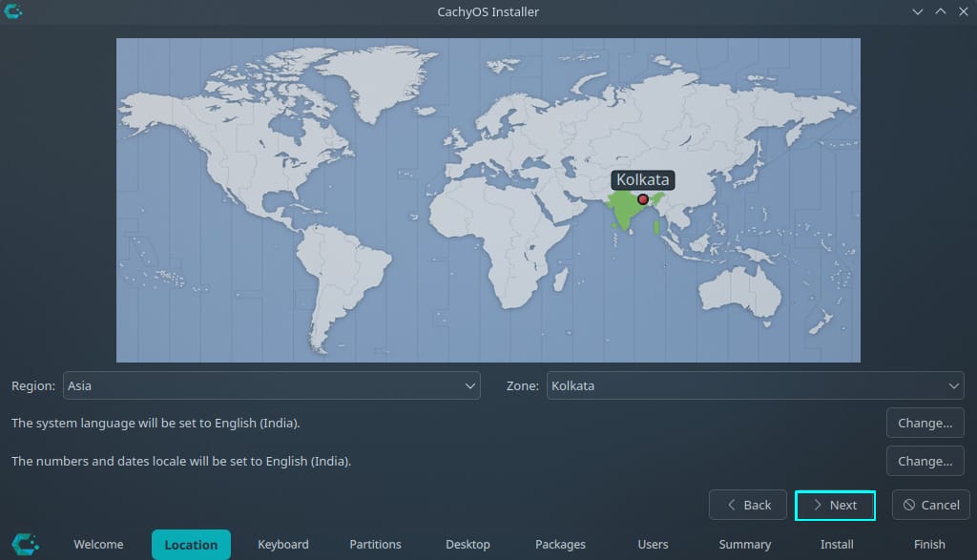Select the Users step
The image size is (977, 560).
(653, 544)
